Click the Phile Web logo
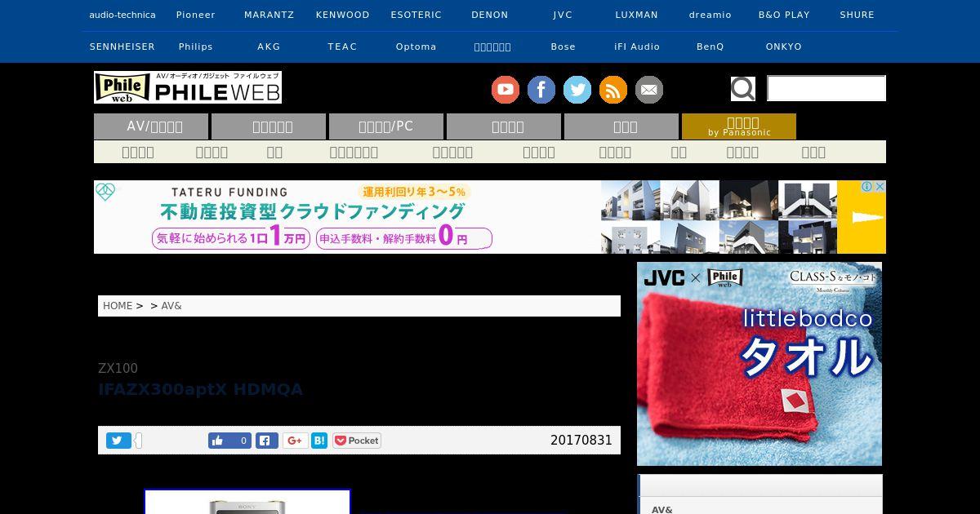980x514 pixels. 188,87
